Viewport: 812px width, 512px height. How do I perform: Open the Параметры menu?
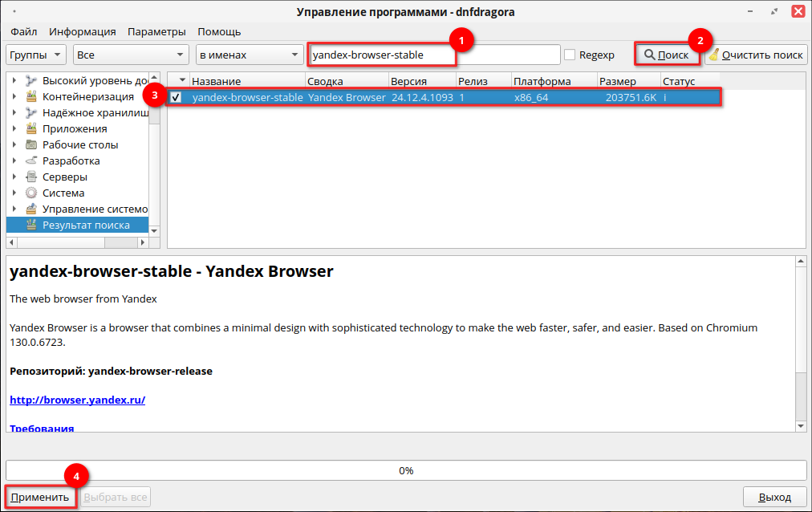[x=157, y=31]
